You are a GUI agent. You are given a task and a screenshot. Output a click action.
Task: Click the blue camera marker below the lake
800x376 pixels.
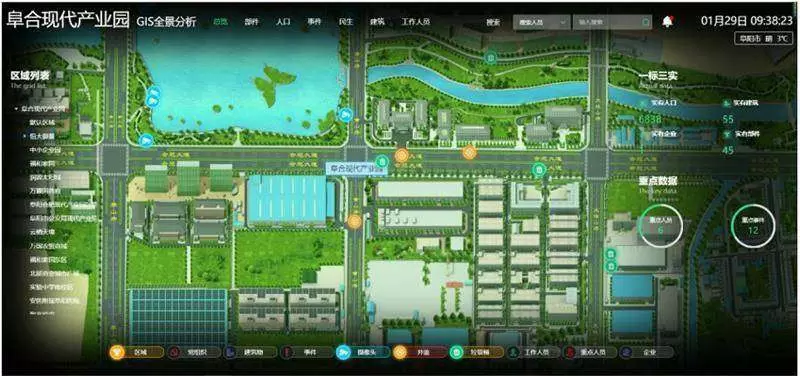[146, 140]
